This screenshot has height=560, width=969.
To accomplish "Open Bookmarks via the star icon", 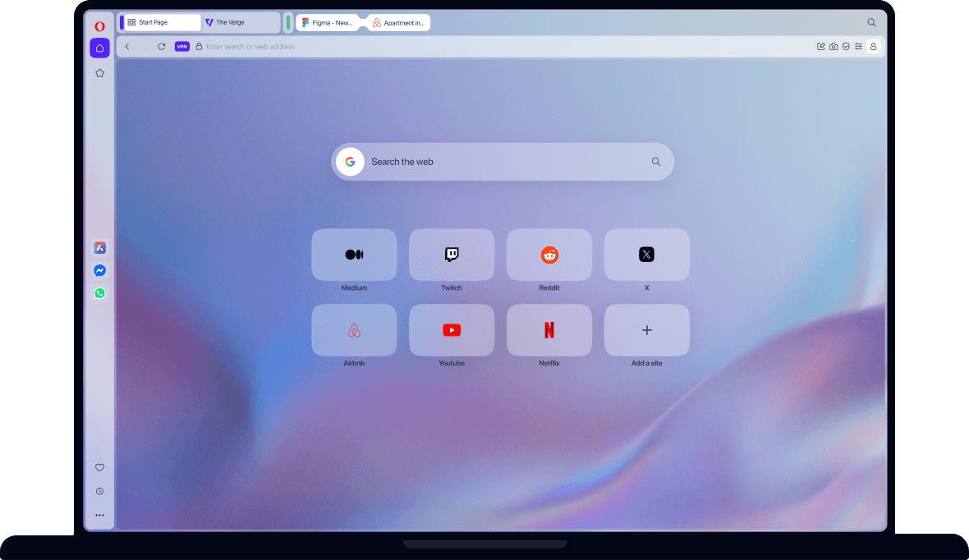I will 99,72.
